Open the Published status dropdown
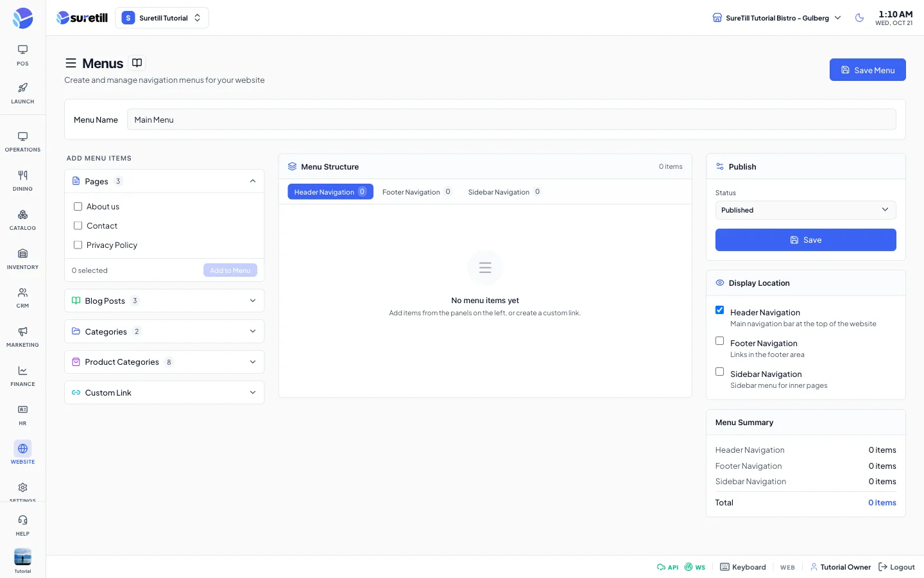Image resolution: width=924 pixels, height=578 pixels. tap(805, 210)
